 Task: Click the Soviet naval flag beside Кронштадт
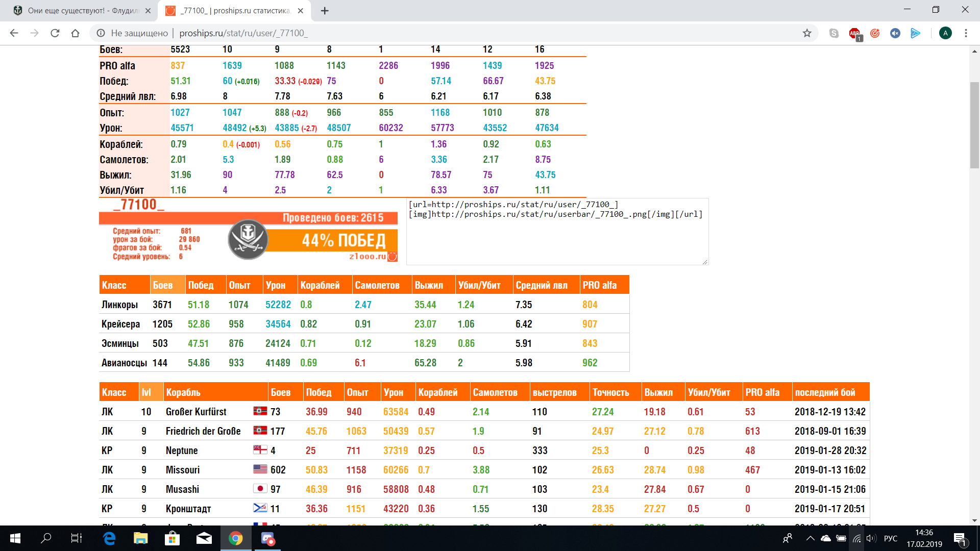pyautogui.click(x=260, y=508)
